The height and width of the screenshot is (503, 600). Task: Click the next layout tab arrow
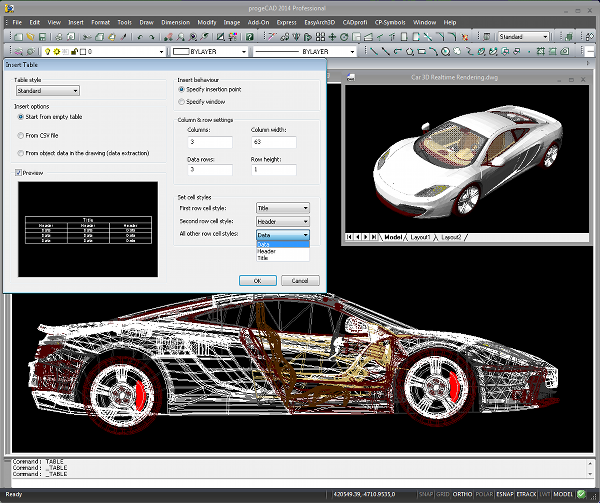[x=364, y=237]
